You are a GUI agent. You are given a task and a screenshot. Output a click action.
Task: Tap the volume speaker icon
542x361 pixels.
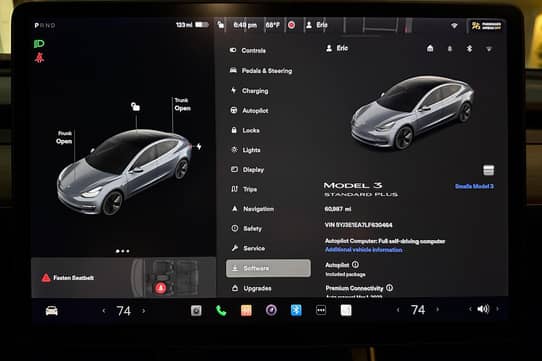tap(483, 309)
